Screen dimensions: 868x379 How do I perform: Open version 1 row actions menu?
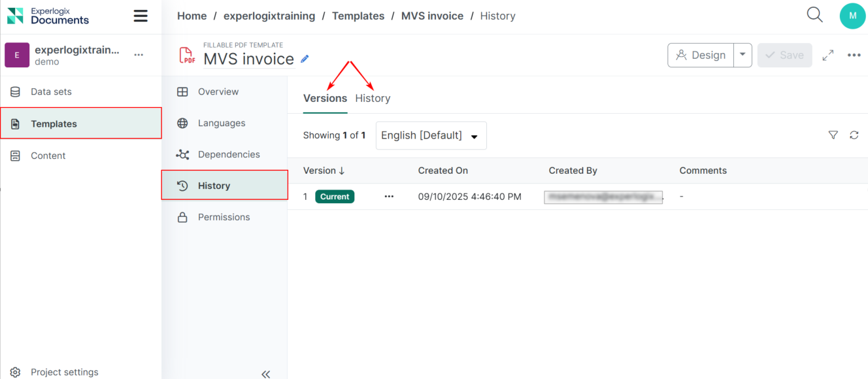(389, 197)
